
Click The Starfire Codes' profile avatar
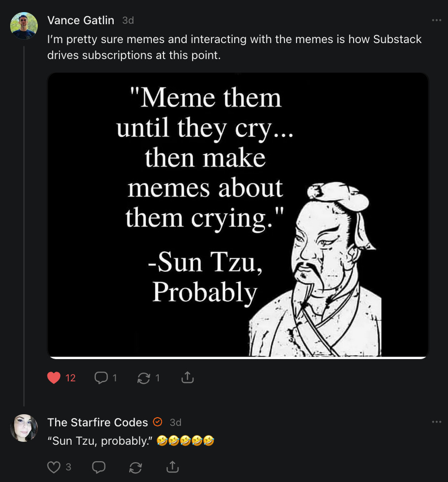pos(24,428)
